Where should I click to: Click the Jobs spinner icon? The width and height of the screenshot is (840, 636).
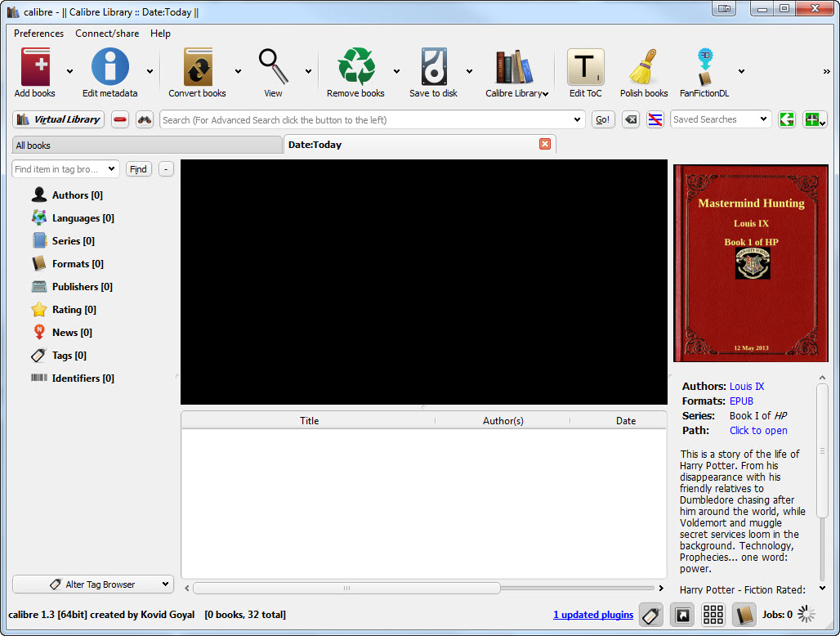[806, 615]
